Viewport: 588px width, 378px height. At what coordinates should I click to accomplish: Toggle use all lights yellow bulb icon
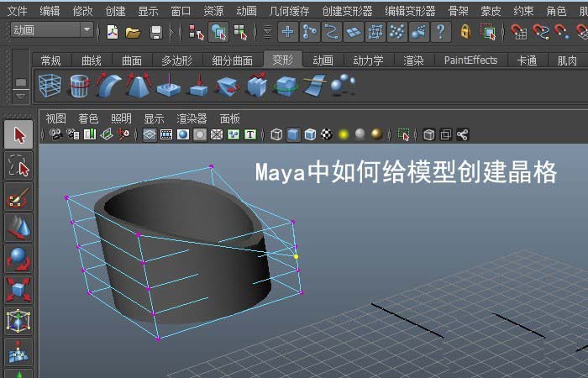pos(343,134)
